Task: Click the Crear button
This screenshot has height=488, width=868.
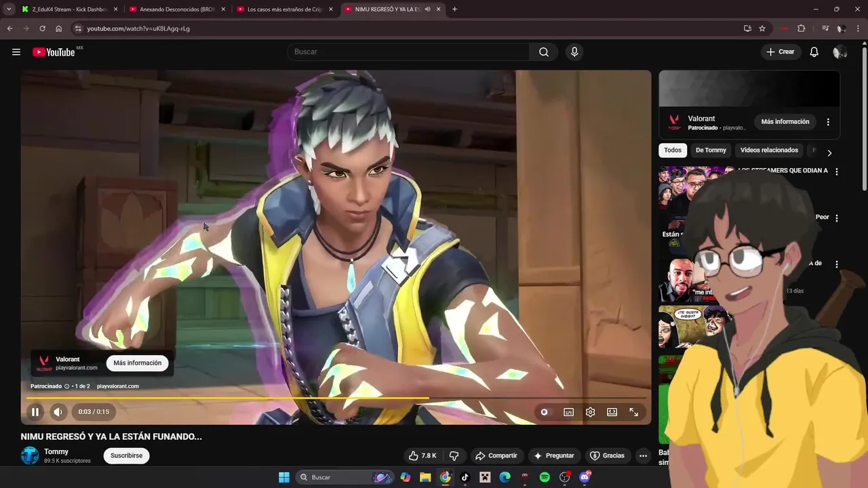Action: click(x=781, y=52)
